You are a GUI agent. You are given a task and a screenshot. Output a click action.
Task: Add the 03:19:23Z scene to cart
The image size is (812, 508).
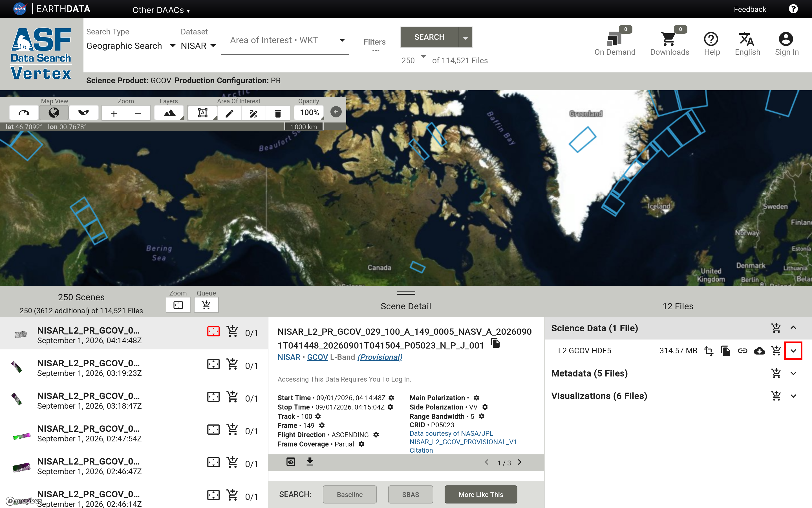pos(232,364)
